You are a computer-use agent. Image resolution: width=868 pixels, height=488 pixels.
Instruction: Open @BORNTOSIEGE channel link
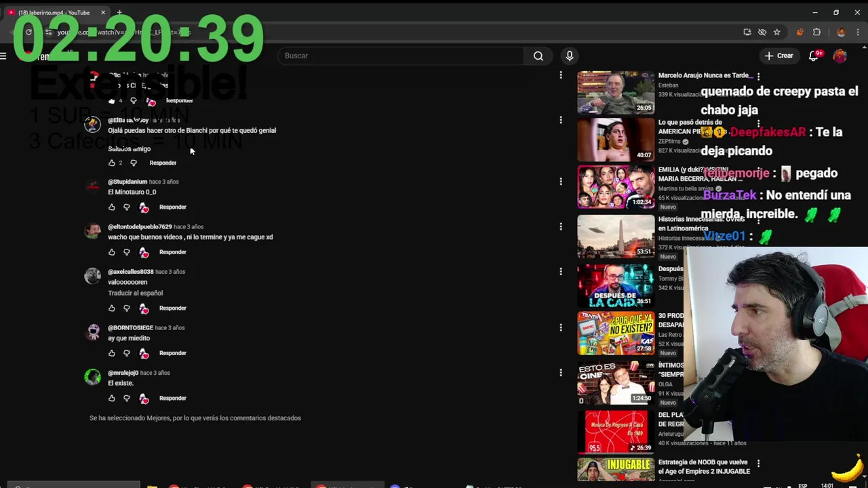click(130, 327)
